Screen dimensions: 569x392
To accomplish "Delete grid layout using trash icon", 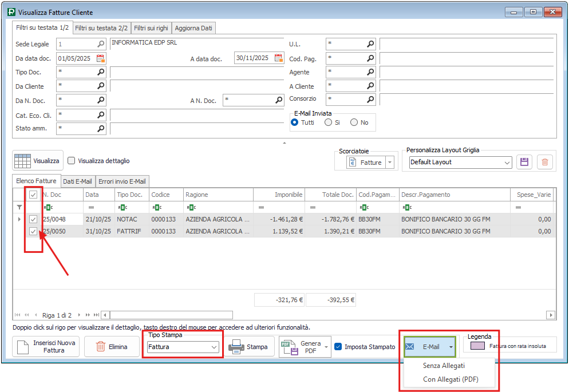I will [545, 162].
